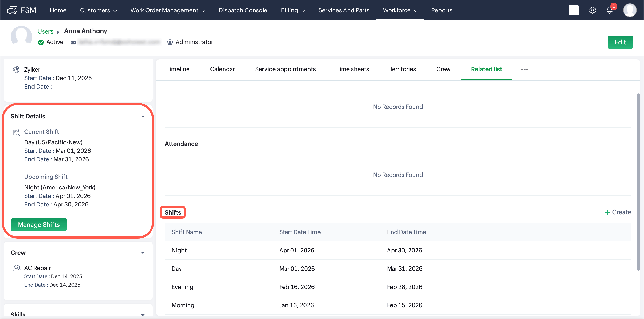The width and height of the screenshot is (644, 319).
Task: Click the vertical scrollbar in Related list
Action: click(x=638, y=182)
